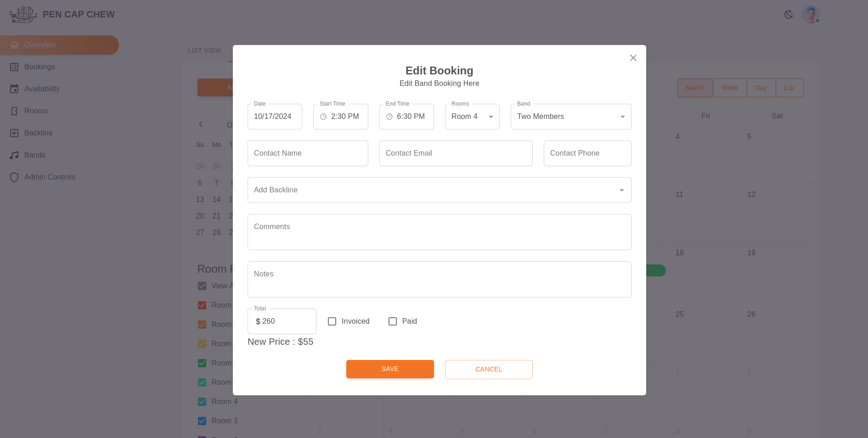The height and width of the screenshot is (438, 868).
Task: Click the End Time clock icon
Action: pos(389,117)
